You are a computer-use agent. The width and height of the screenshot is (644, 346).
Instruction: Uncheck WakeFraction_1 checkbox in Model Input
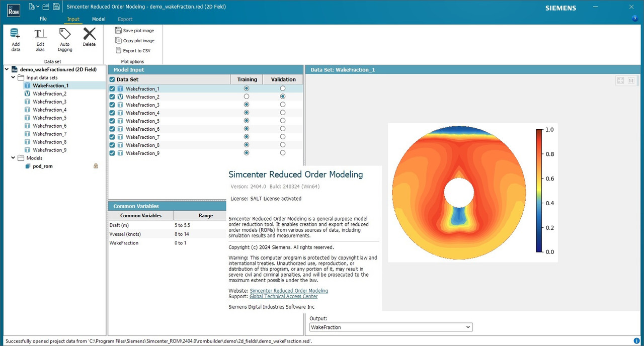[112, 89]
